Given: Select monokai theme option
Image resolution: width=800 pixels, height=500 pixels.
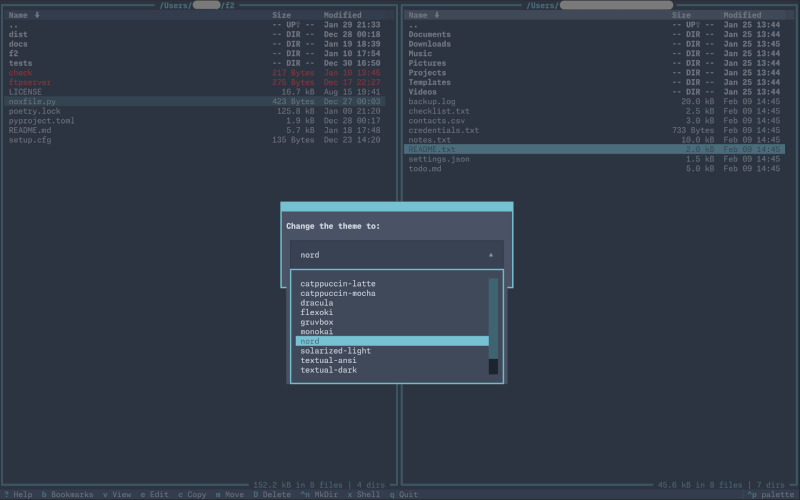Looking at the screenshot, I should click(x=392, y=332).
